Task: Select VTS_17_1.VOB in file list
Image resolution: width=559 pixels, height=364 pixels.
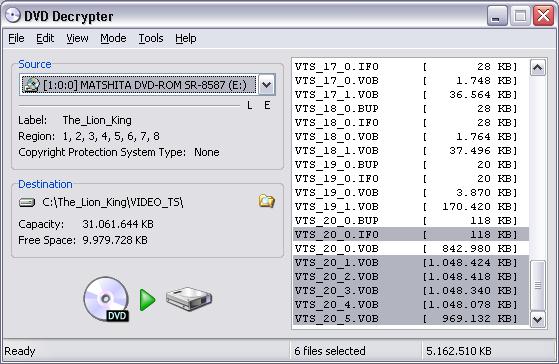Action: click(x=411, y=94)
